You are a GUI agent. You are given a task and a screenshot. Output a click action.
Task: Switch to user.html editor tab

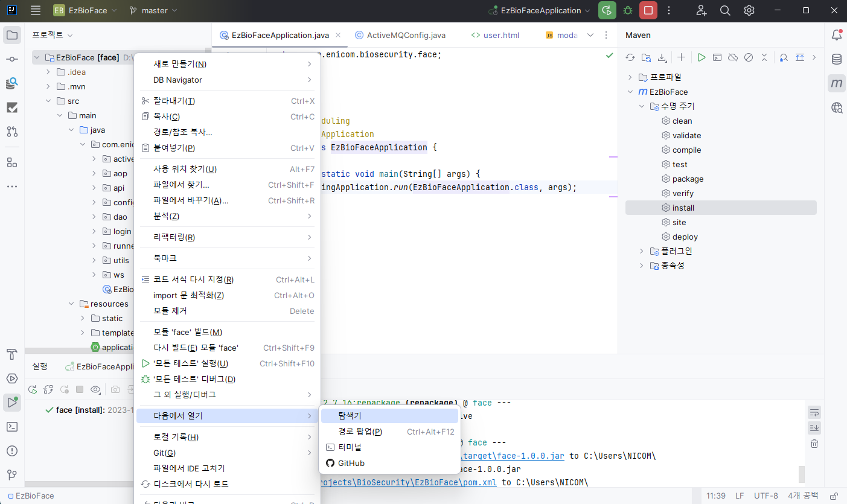pos(496,35)
